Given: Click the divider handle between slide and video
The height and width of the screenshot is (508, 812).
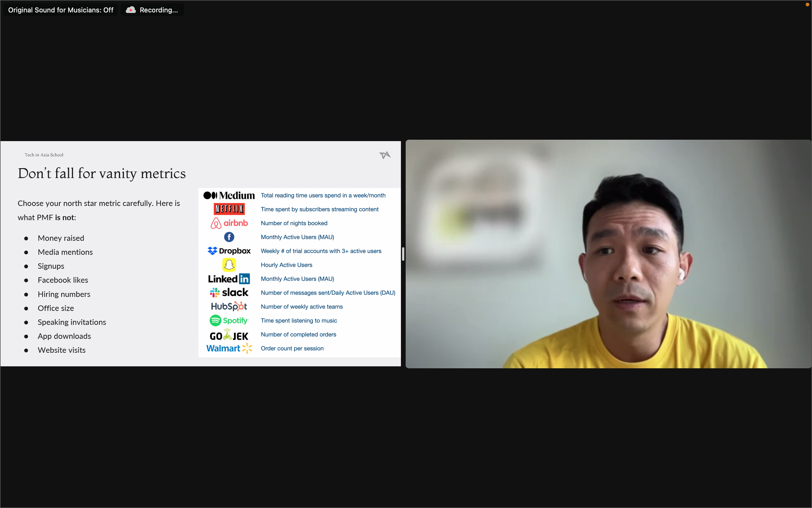Looking at the screenshot, I should click(x=403, y=254).
